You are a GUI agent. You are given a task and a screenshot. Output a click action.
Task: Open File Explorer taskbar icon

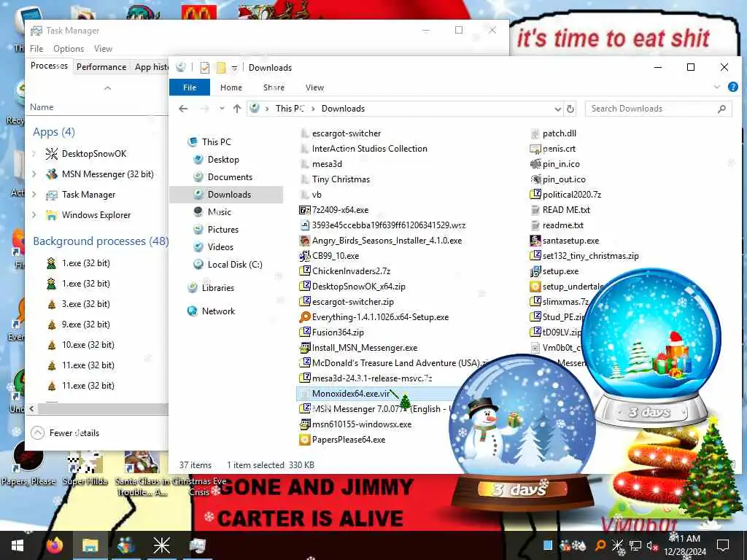click(90, 545)
